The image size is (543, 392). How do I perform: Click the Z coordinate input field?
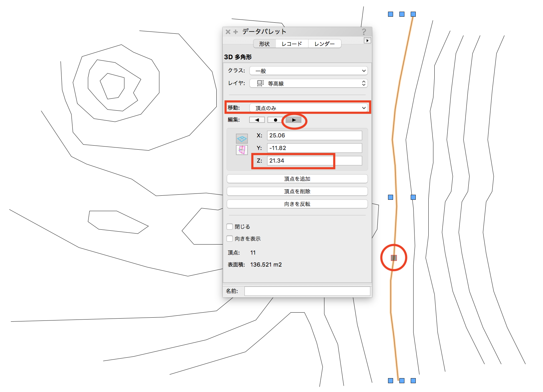point(314,161)
